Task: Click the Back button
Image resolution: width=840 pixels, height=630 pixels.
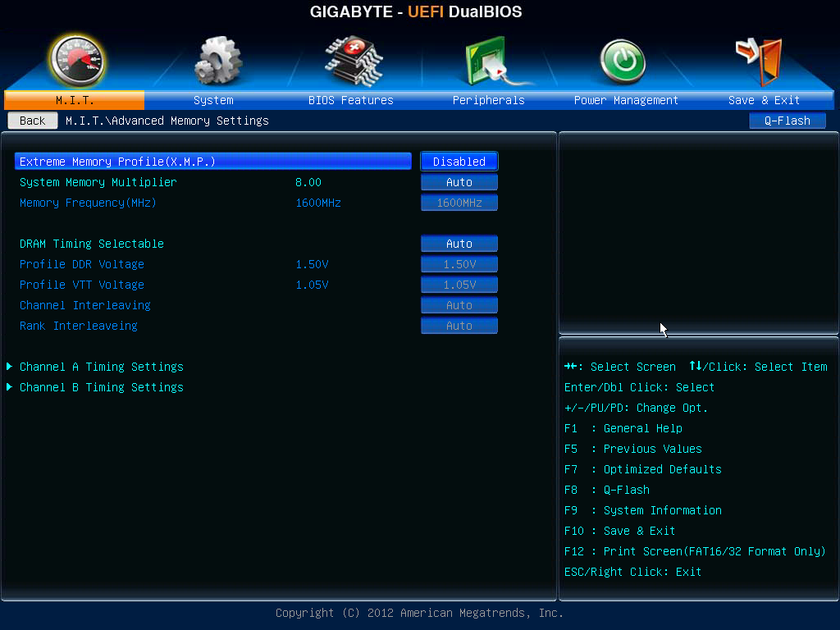Action: point(33,121)
